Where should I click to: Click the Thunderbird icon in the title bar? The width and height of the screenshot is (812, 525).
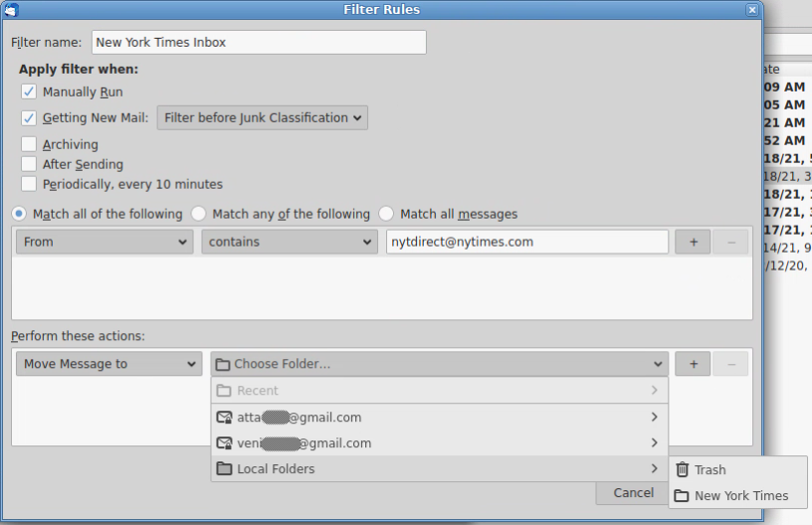click(11, 9)
